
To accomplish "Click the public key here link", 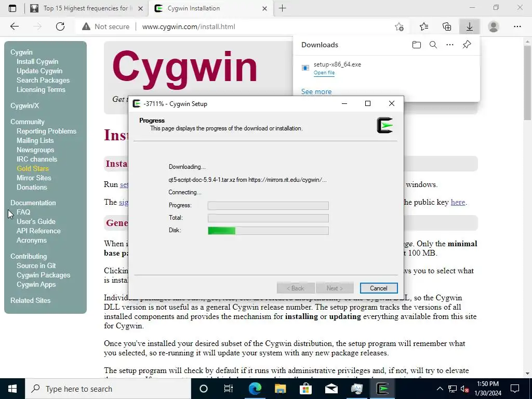I will [458, 202].
